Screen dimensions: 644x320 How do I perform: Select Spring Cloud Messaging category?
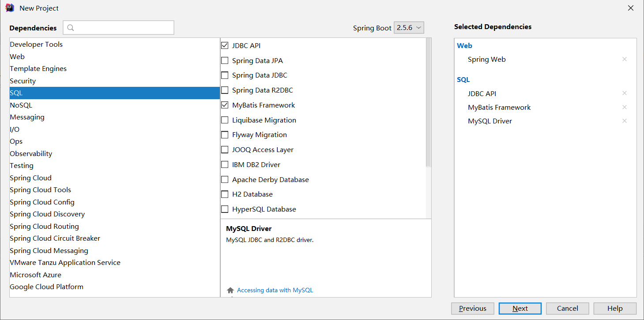pyautogui.click(x=115, y=250)
